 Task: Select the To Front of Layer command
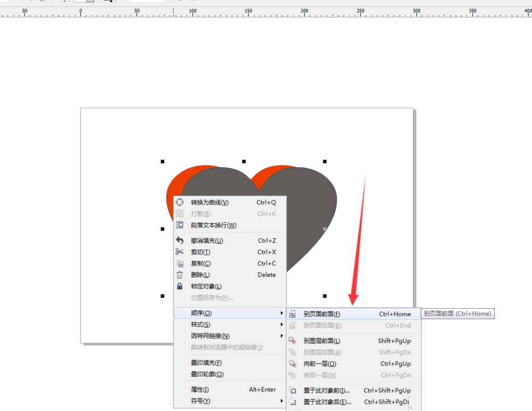tap(322, 341)
